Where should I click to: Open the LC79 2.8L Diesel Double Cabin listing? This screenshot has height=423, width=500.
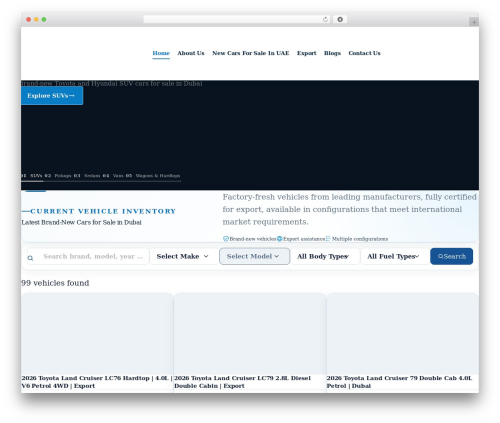coord(242,382)
